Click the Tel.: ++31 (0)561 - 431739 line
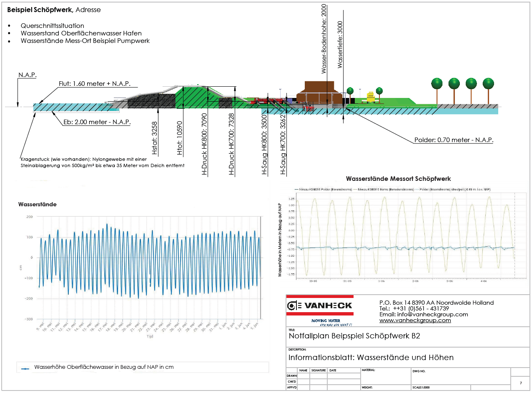 [414, 308]
